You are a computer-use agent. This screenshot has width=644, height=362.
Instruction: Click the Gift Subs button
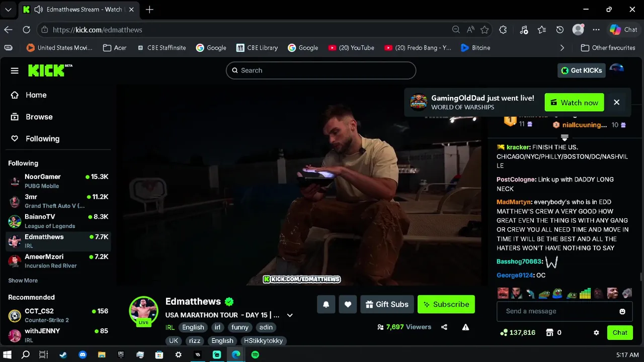pos(387,304)
